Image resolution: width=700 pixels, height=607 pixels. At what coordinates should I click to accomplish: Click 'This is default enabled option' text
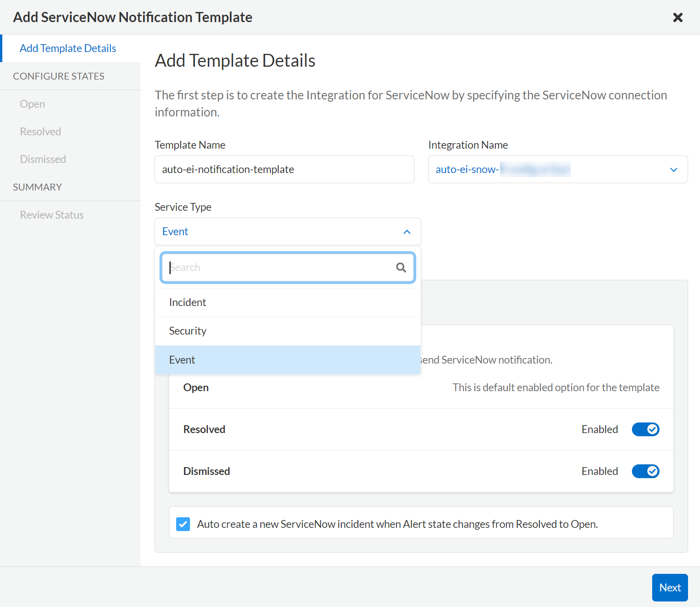click(x=556, y=387)
